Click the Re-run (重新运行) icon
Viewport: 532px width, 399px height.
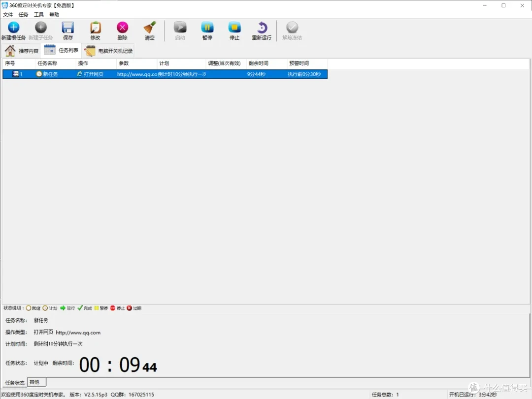click(x=262, y=28)
